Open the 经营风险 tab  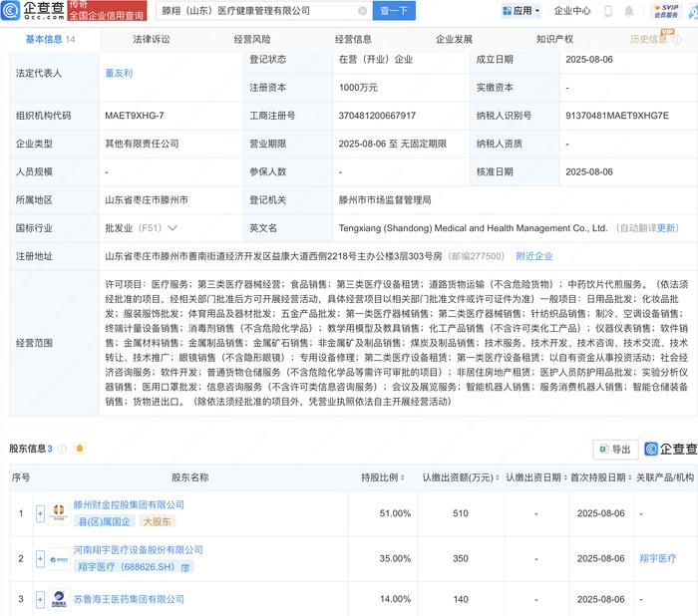click(x=252, y=39)
